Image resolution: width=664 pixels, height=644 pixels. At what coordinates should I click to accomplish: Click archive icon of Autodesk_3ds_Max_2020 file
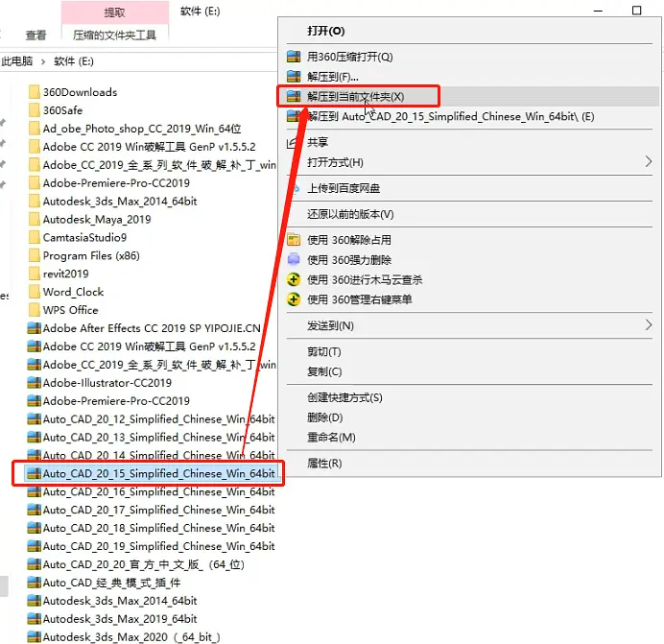point(34,636)
